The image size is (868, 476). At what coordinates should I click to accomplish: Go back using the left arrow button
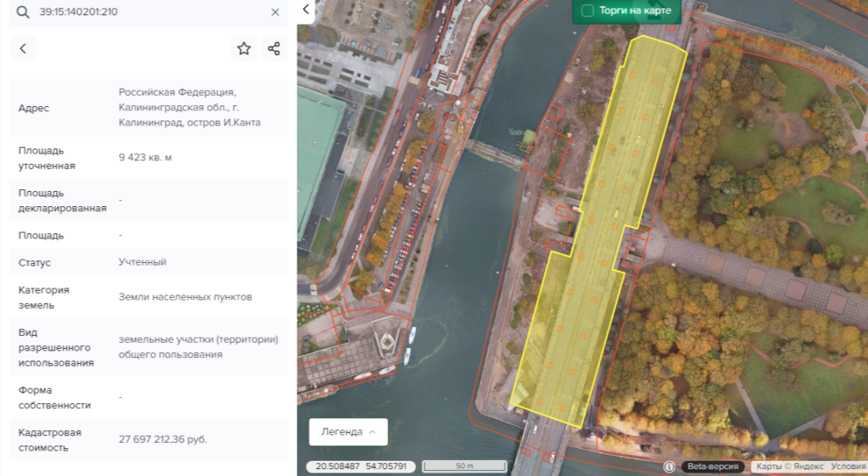[x=23, y=48]
